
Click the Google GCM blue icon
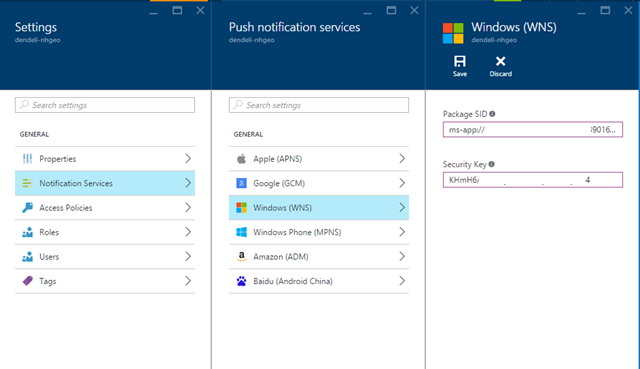[241, 183]
